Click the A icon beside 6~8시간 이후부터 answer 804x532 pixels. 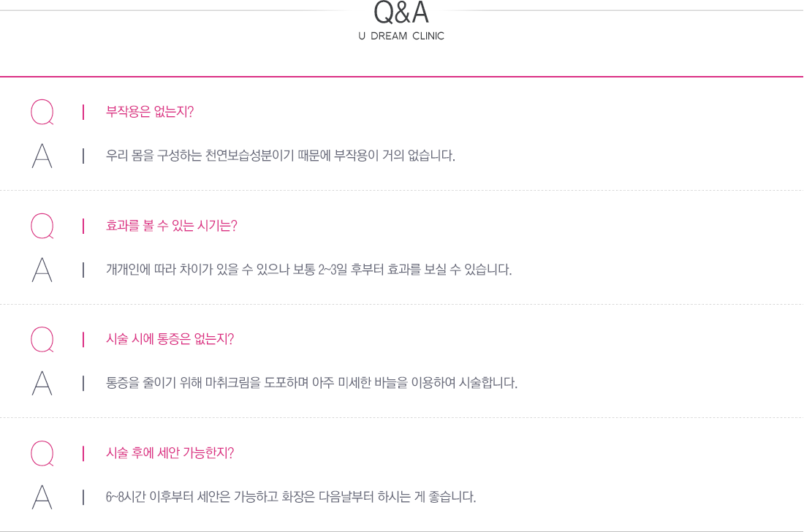point(42,497)
